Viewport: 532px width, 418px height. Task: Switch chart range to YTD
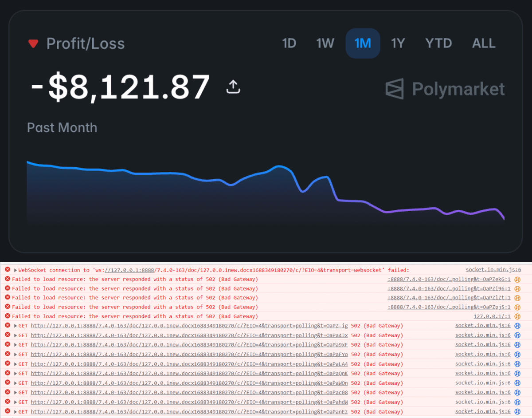click(x=438, y=43)
